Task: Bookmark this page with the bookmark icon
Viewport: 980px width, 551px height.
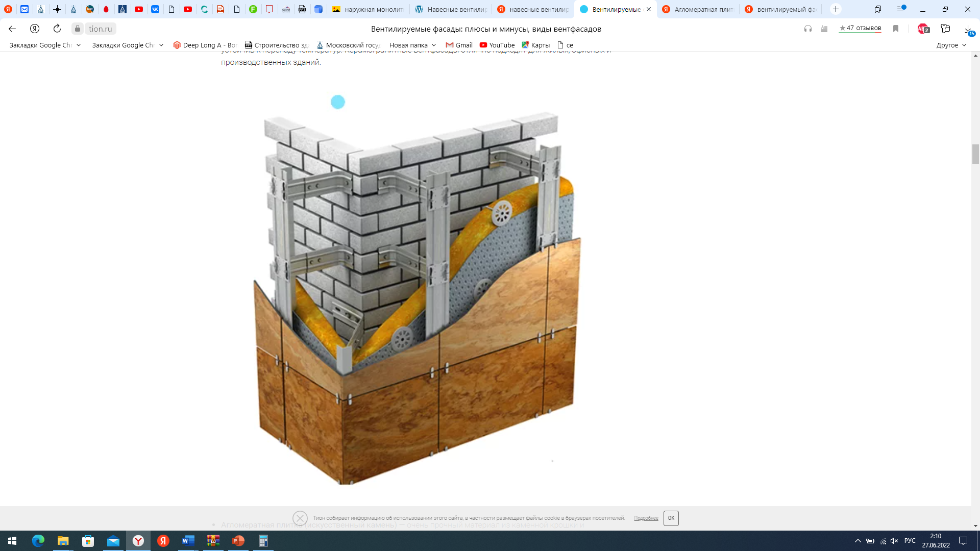Action: (896, 29)
